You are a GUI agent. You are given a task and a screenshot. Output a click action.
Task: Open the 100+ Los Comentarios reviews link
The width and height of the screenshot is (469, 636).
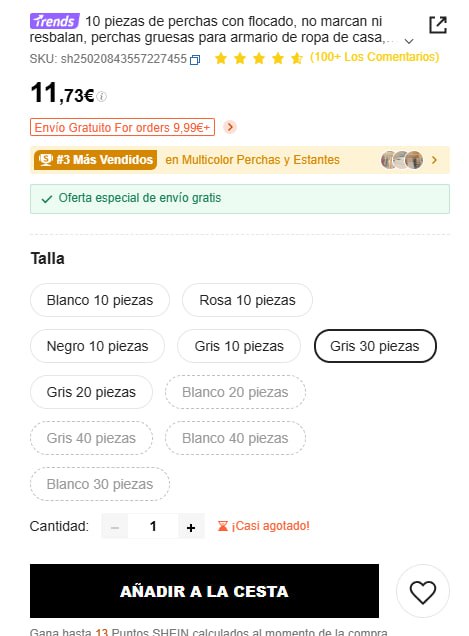(374, 57)
